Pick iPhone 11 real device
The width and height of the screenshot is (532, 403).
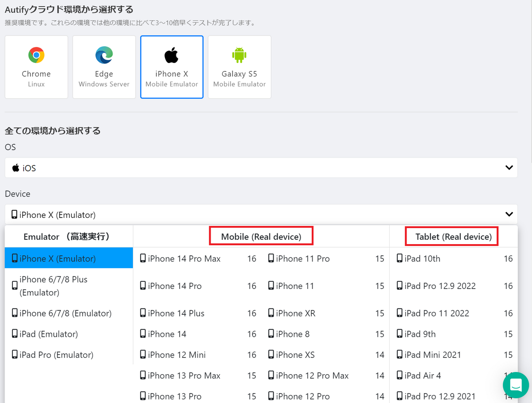click(x=326, y=286)
